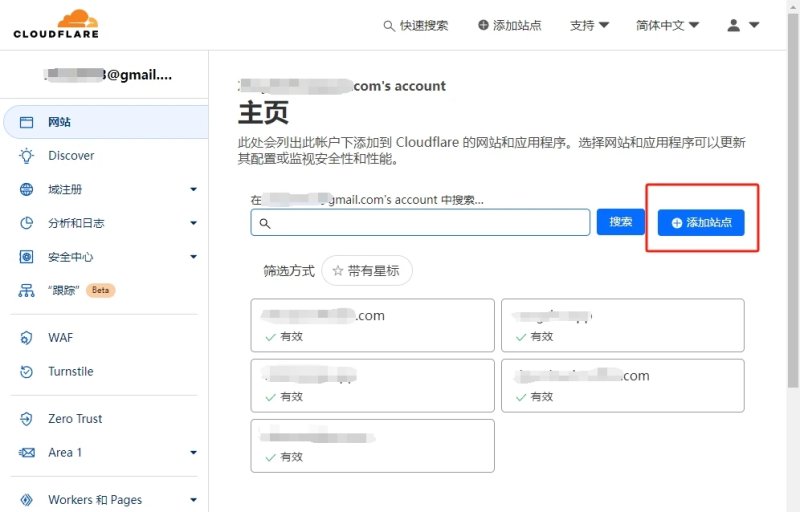Click the 分析和日志 chart icon
Screen dimensions: 800x512
(x=27, y=223)
